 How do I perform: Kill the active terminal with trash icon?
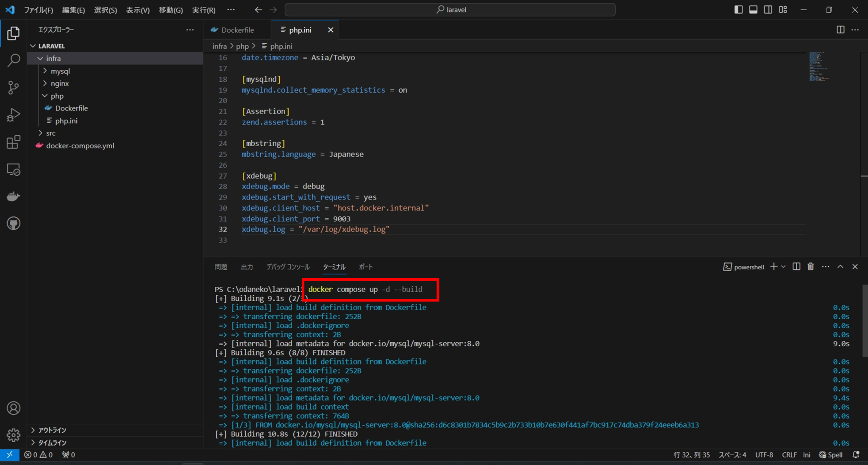click(810, 267)
